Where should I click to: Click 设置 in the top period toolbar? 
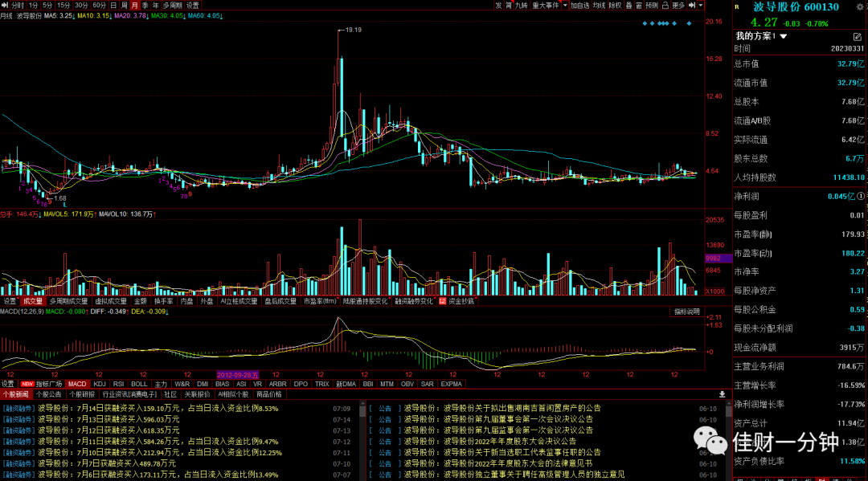point(193,5)
